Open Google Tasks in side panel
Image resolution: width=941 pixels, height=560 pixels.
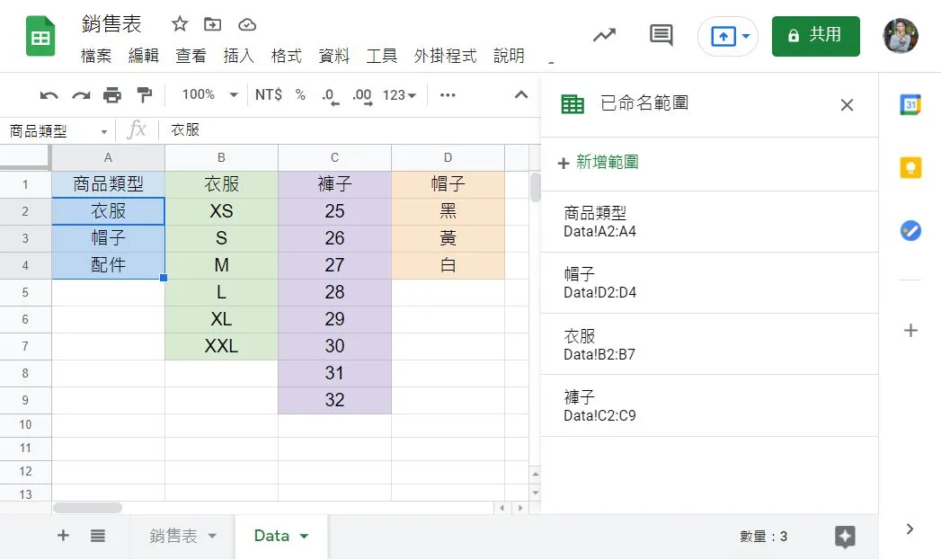[x=910, y=230]
